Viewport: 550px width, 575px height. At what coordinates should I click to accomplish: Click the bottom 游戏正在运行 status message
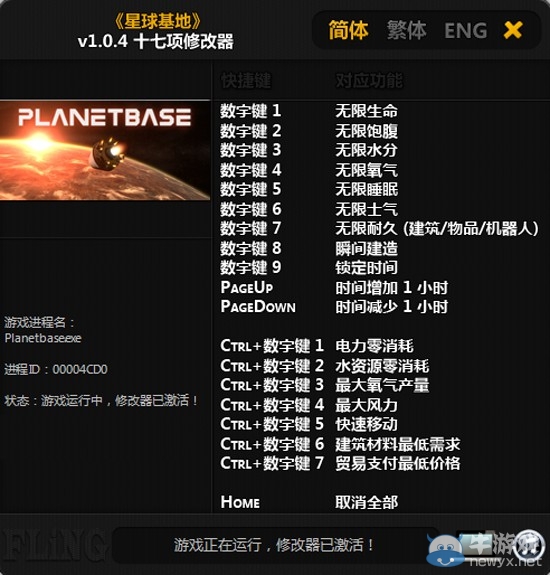click(x=274, y=545)
